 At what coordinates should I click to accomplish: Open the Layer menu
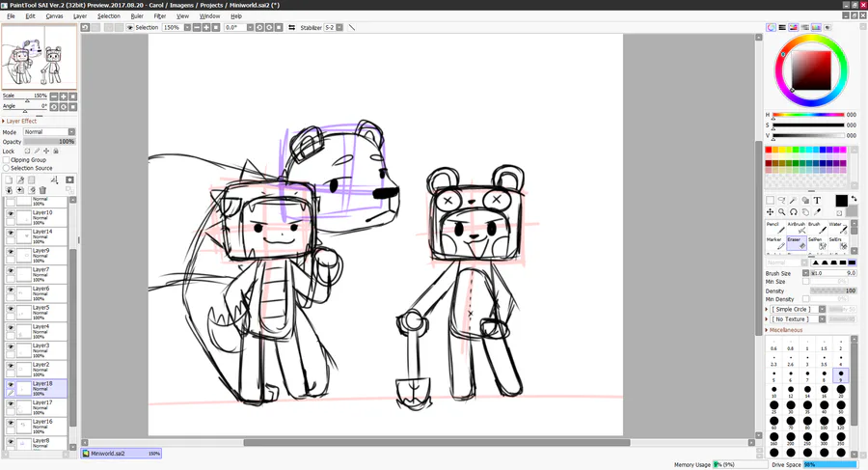[80, 16]
